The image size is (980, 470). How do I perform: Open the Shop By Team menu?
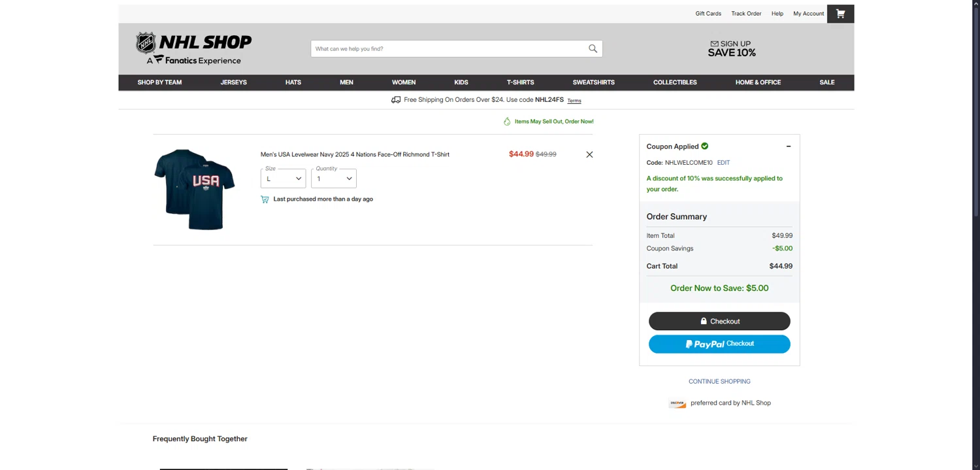click(159, 82)
